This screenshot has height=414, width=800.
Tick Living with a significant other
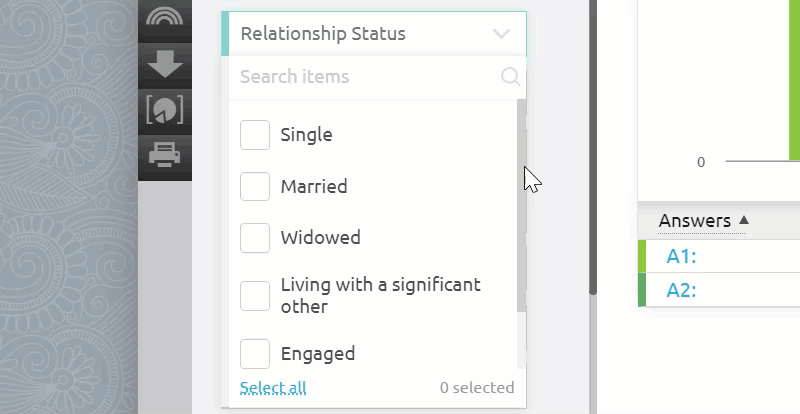[x=255, y=296]
